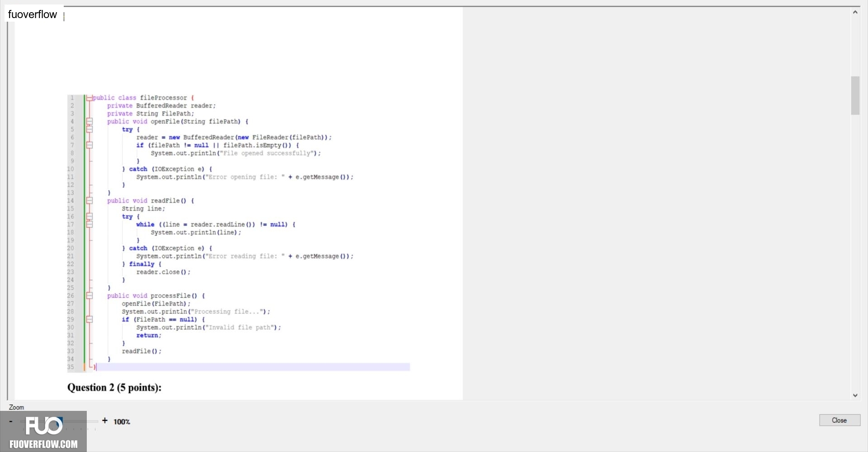This screenshot has width=868, height=452.
Task: Click the 'Question 2 (5 points):' heading
Action: tap(114, 387)
